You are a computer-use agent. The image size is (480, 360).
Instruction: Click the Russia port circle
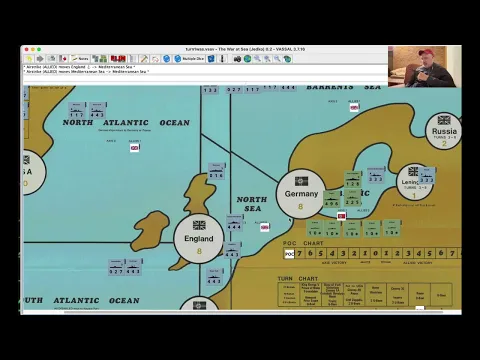pyautogui.click(x=444, y=131)
